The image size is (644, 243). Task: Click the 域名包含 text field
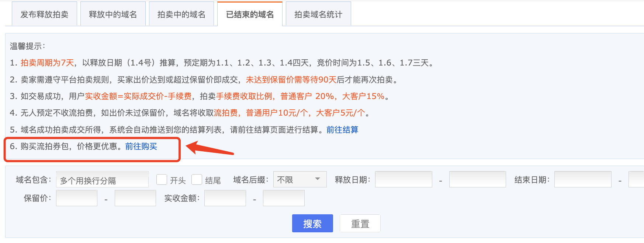pyautogui.click(x=103, y=180)
